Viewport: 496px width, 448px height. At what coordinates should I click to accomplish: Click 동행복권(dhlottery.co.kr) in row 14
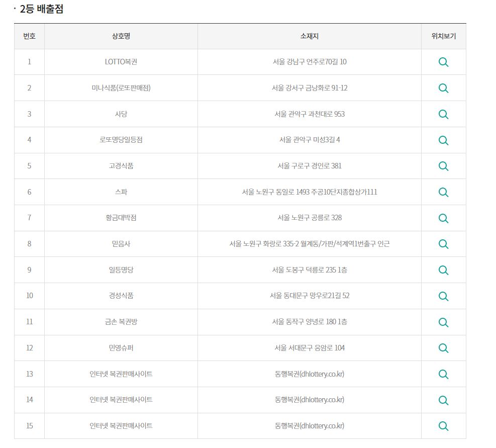point(310,400)
